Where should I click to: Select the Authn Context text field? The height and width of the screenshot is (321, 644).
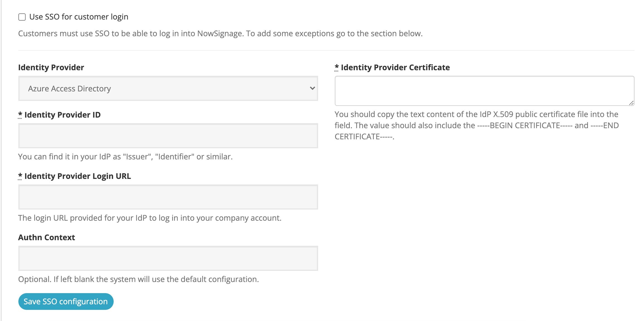pos(168,258)
